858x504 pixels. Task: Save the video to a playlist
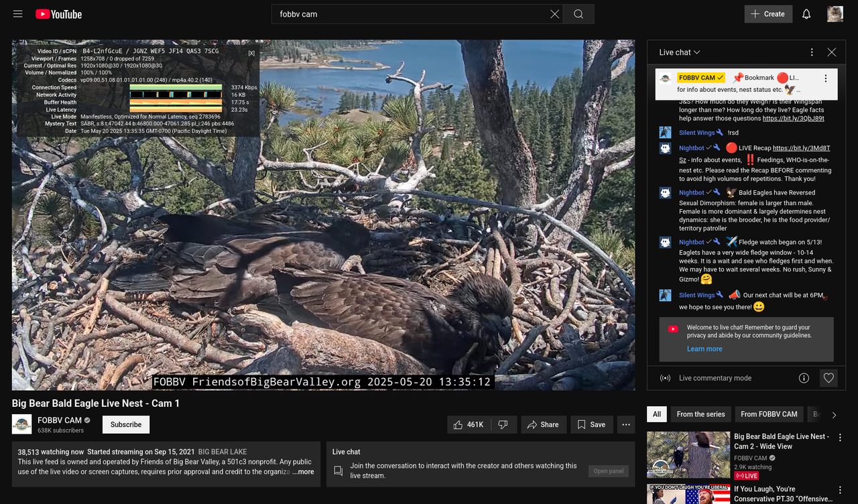coord(591,424)
